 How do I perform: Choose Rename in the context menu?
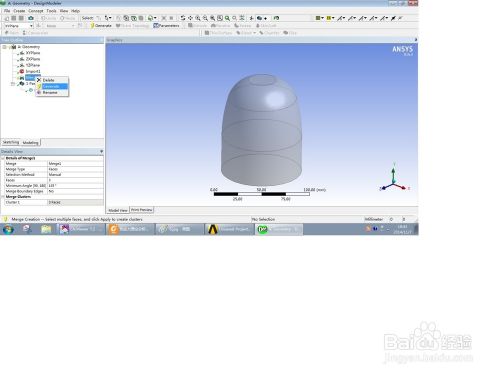(52, 92)
